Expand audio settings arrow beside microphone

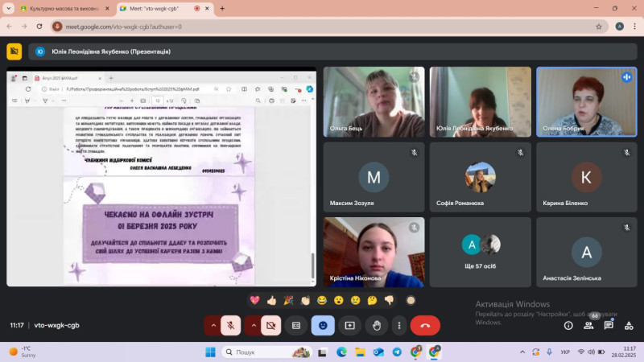click(213, 325)
